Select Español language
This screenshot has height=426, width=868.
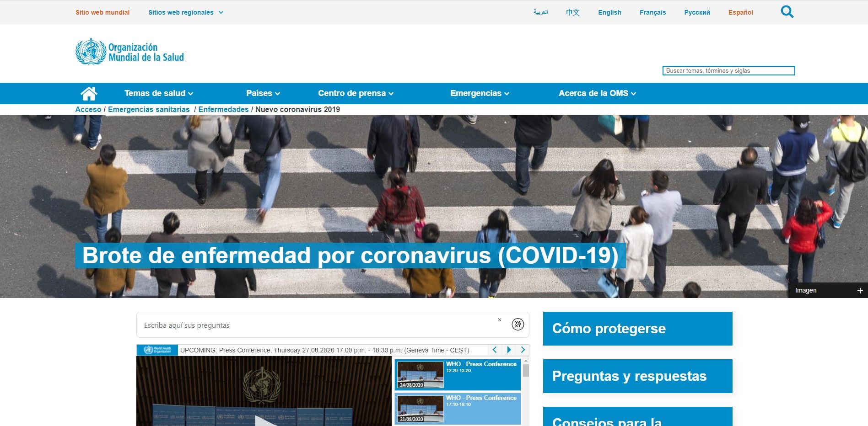pyautogui.click(x=740, y=12)
